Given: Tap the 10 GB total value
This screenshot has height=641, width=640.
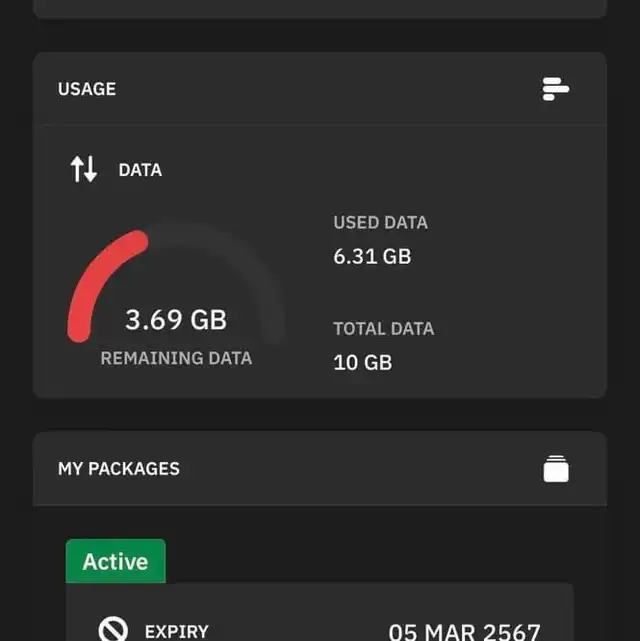Looking at the screenshot, I should pos(362,362).
